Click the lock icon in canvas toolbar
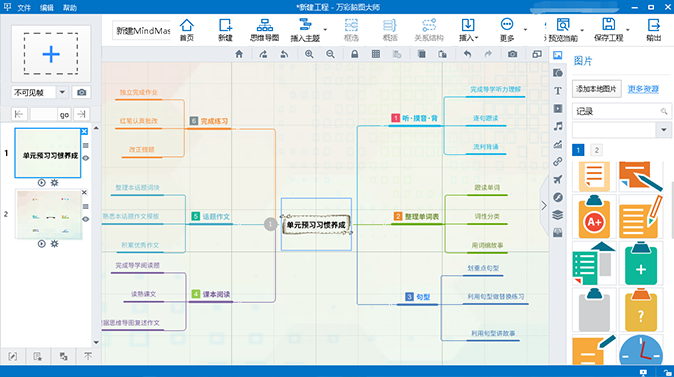 point(355,54)
